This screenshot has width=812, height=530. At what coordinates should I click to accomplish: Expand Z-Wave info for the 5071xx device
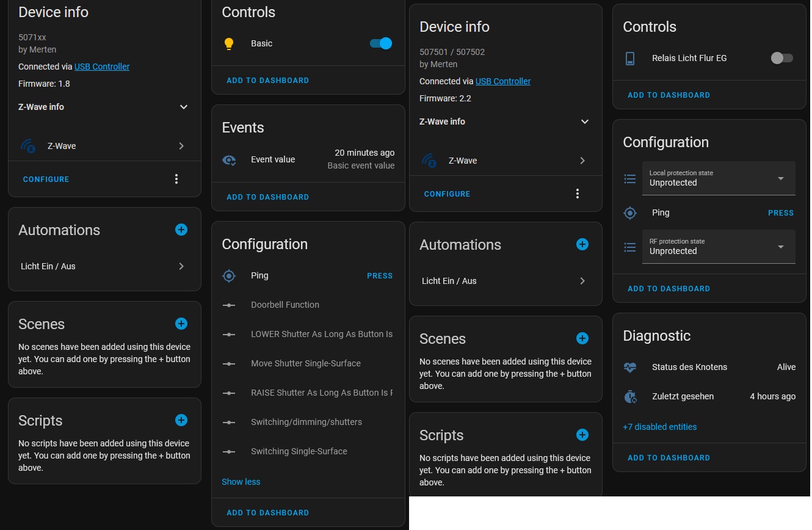[104, 107]
